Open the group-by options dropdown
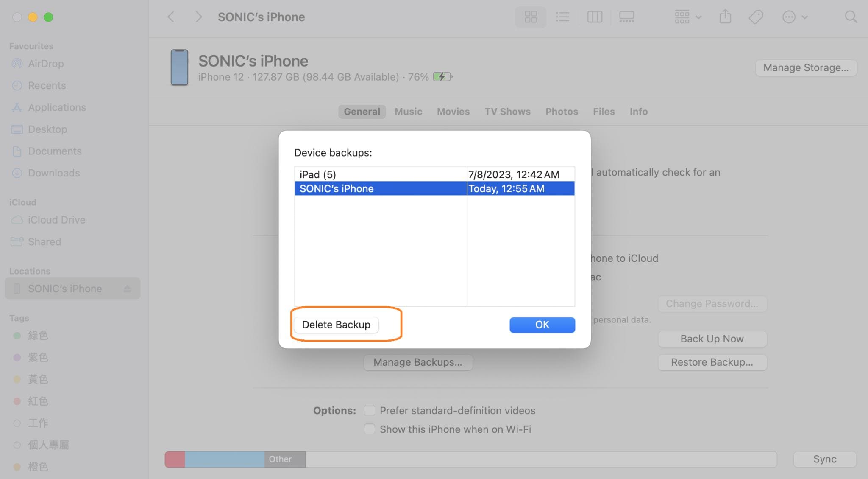This screenshot has width=868, height=479. [687, 17]
